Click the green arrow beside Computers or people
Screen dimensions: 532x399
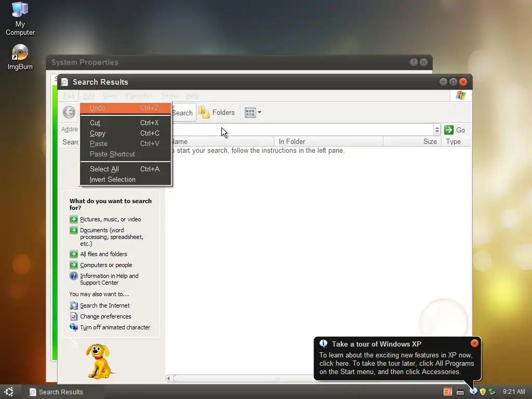74,265
